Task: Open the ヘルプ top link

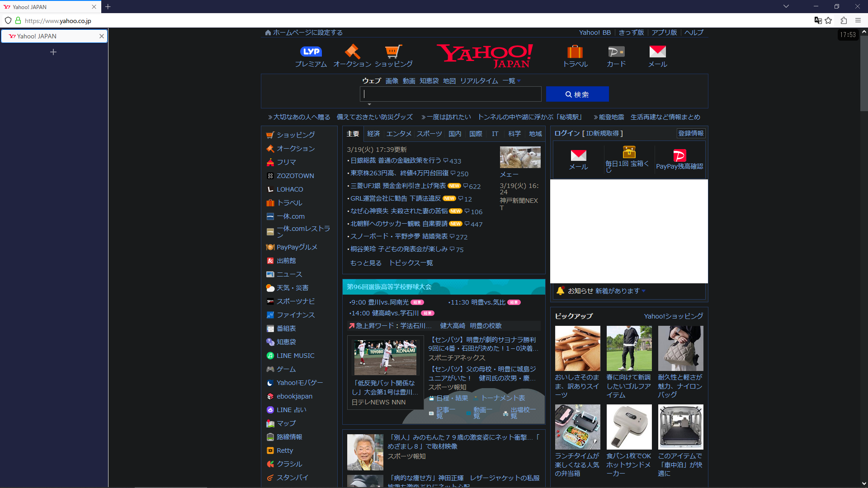Action: tap(693, 33)
